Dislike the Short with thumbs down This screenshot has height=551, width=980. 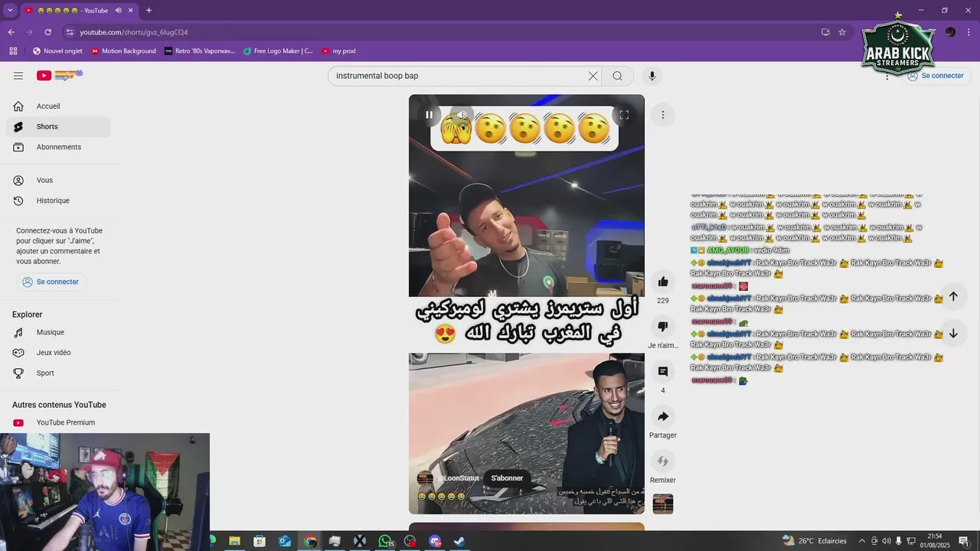click(x=663, y=326)
